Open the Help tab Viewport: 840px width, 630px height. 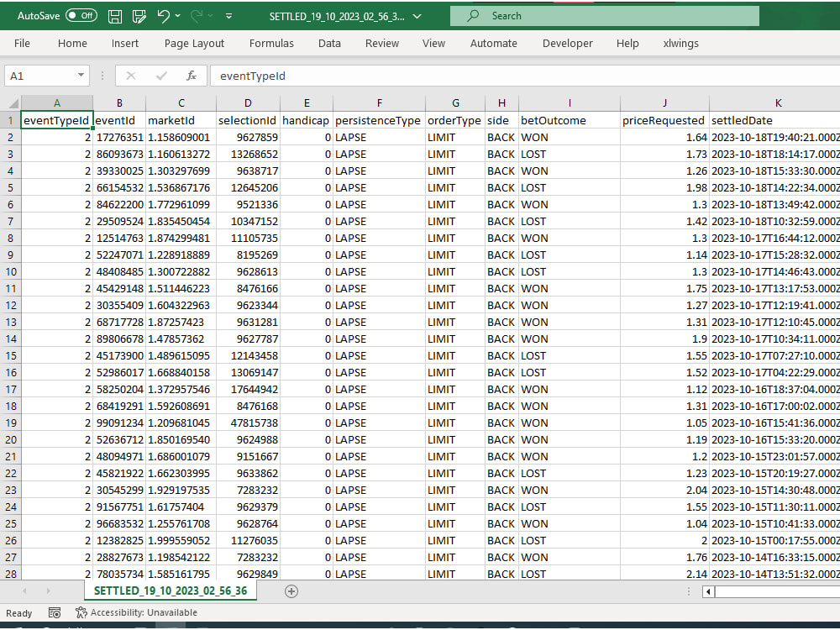(x=627, y=44)
